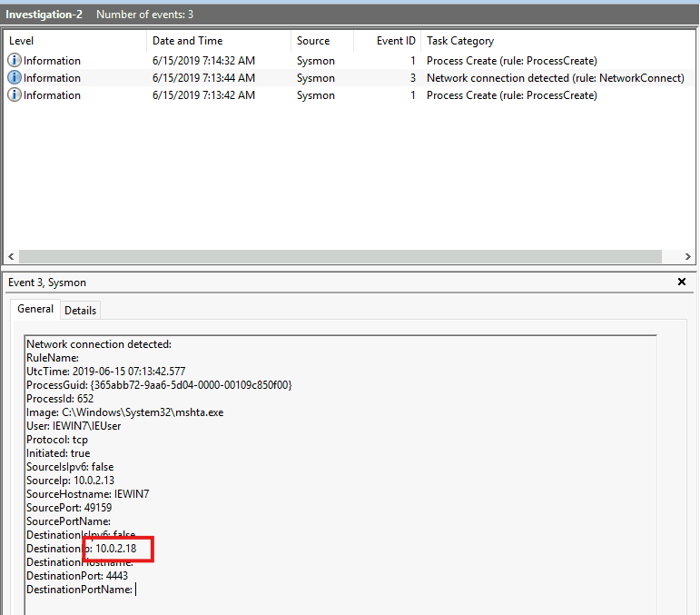
Task: Click horizontal scrollbar right arrow
Action: click(687, 256)
